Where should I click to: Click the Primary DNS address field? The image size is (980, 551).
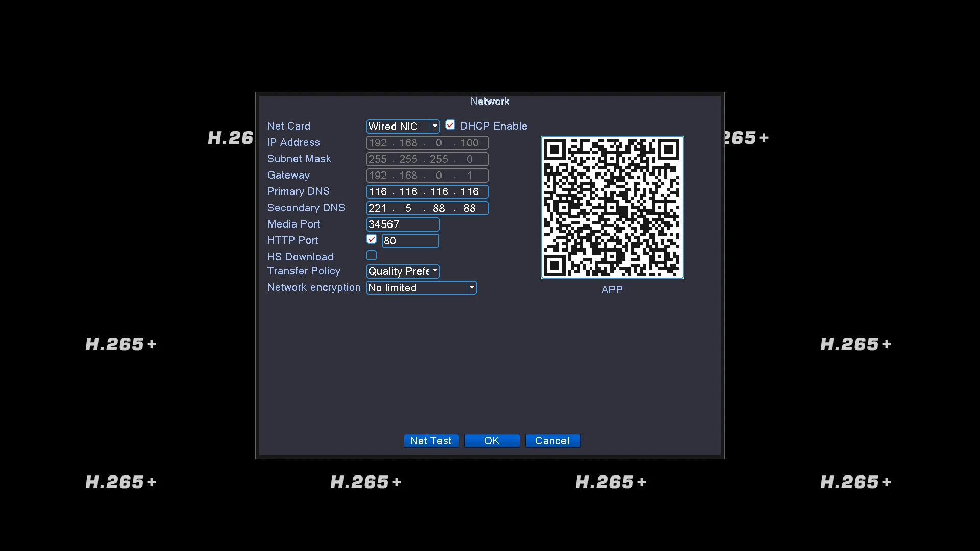[x=427, y=192]
